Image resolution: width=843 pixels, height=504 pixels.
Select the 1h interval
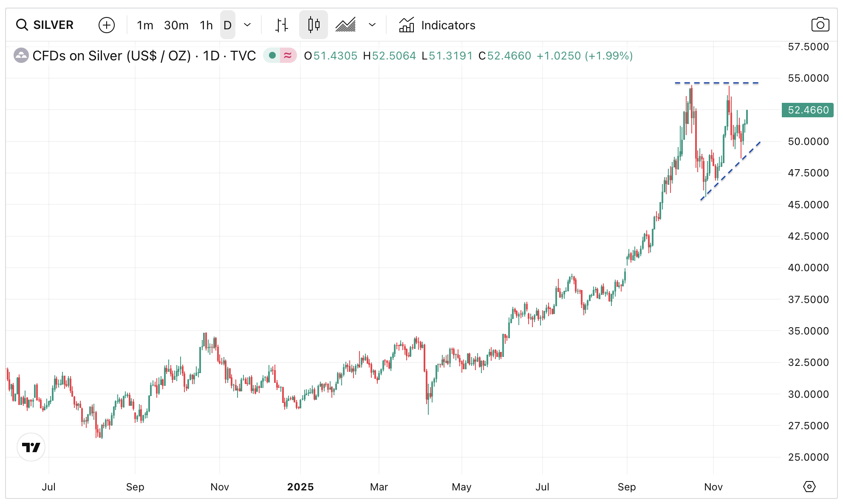point(206,25)
